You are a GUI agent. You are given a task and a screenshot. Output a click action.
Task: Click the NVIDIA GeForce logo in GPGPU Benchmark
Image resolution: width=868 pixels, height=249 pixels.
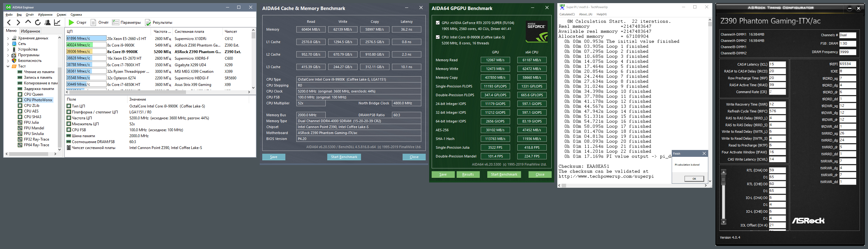pyautogui.click(x=536, y=32)
